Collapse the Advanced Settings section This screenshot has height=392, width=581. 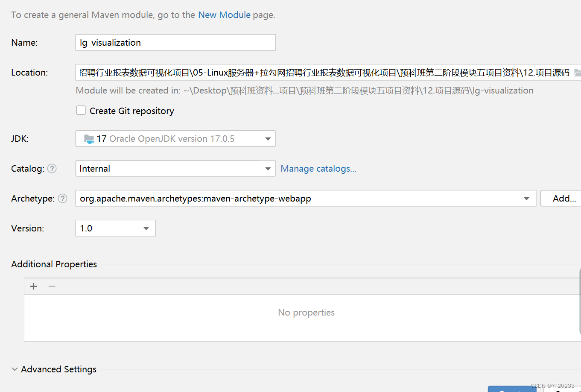pos(15,369)
